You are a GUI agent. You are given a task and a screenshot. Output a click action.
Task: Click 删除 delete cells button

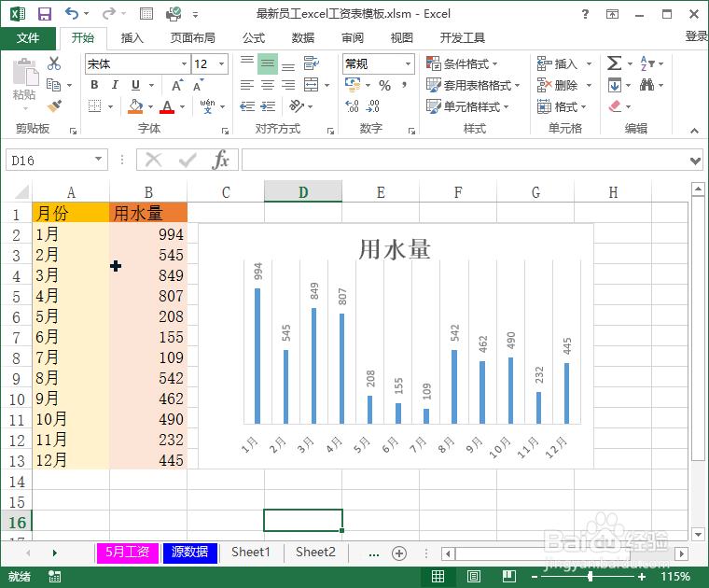click(557, 85)
